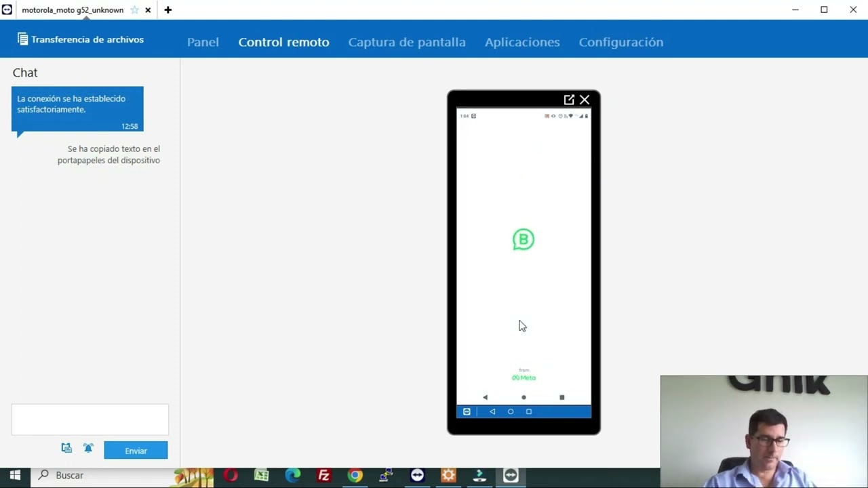Open Microsoft Edge from the taskbar
868x488 pixels.
pyautogui.click(x=293, y=476)
